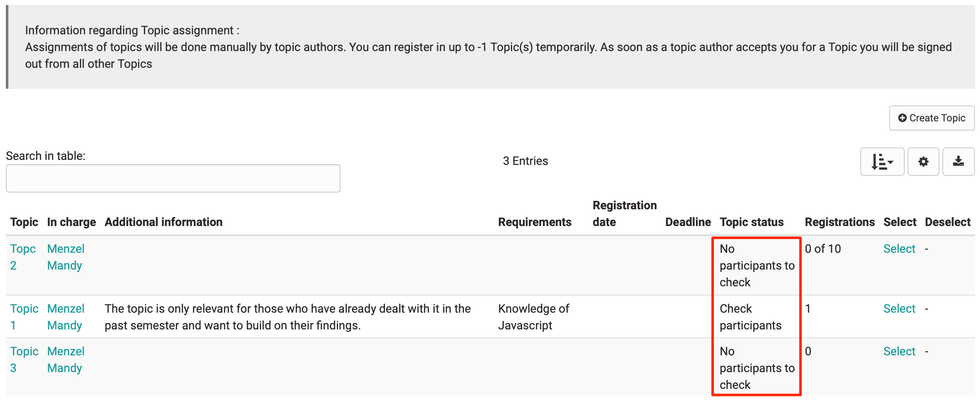Click Select for Topic 1 row
980x401 pixels.
coord(899,308)
